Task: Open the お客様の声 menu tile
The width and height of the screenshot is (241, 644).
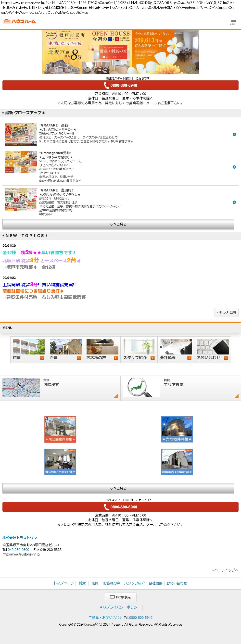Action: [x=102, y=350]
